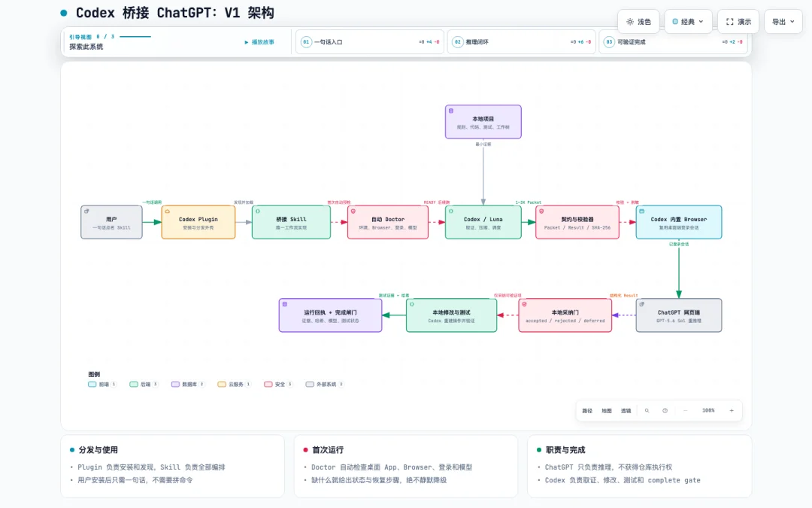812x508 pixels.
Task: Click the 探索此系统 label
Action: [86, 47]
